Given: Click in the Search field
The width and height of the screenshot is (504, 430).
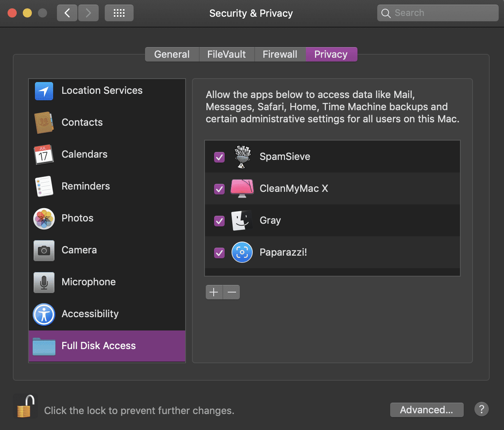Looking at the screenshot, I should point(438,13).
